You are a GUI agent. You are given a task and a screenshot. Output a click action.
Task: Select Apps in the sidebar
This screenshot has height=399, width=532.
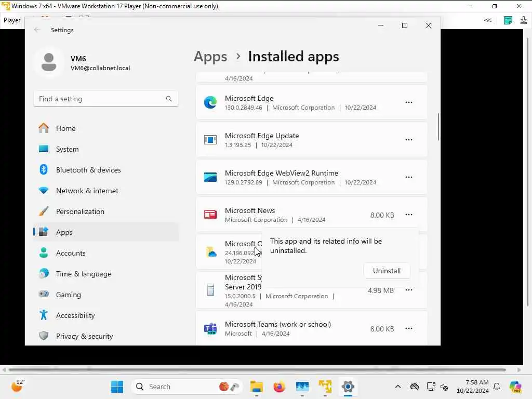[x=106, y=232]
